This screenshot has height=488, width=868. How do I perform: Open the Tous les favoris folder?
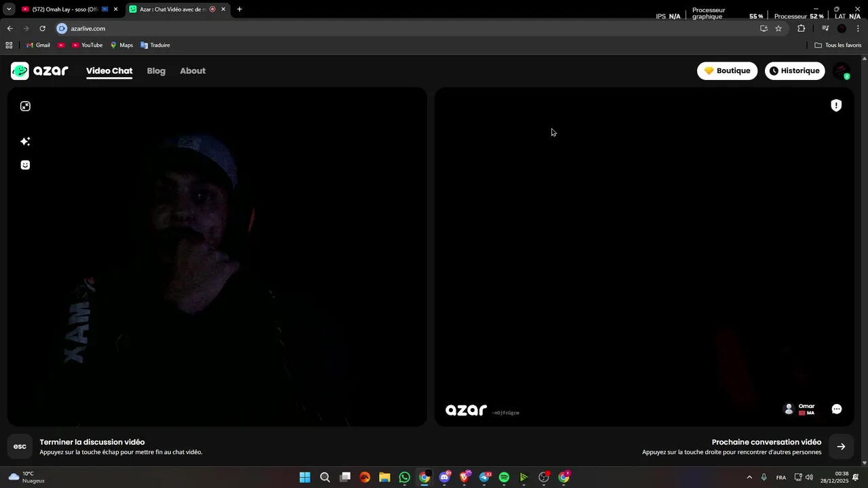[x=838, y=45]
